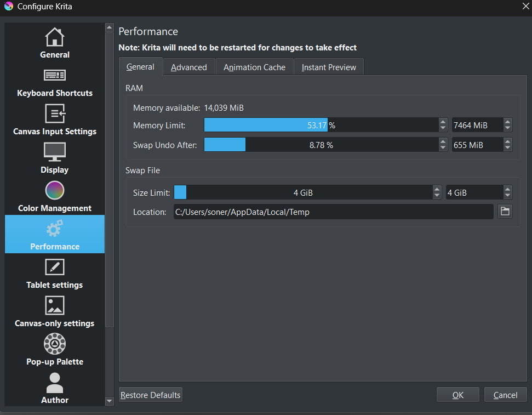The height and width of the screenshot is (415, 532).
Task: Open the Pop-up Palette settings
Action: 55,349
